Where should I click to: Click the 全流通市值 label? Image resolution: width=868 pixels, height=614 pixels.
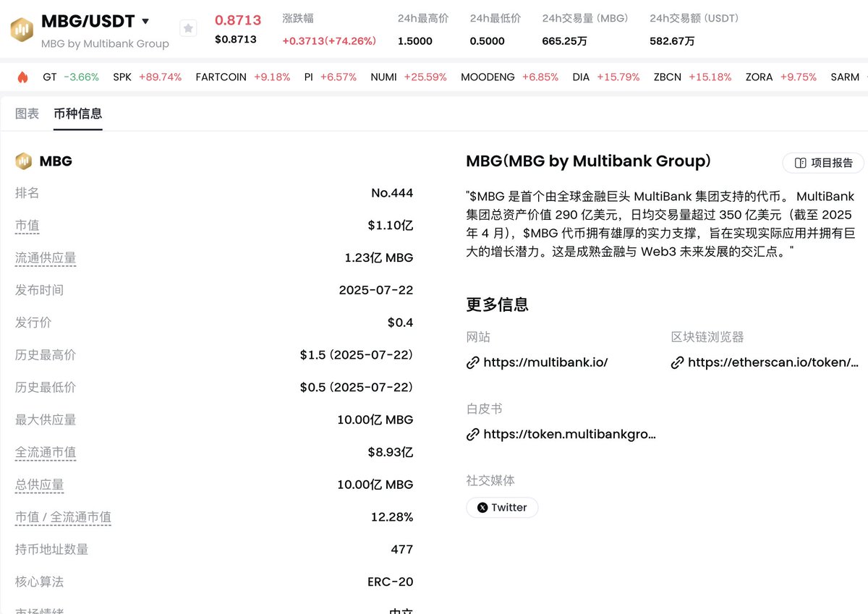click(x=46, y=453)
